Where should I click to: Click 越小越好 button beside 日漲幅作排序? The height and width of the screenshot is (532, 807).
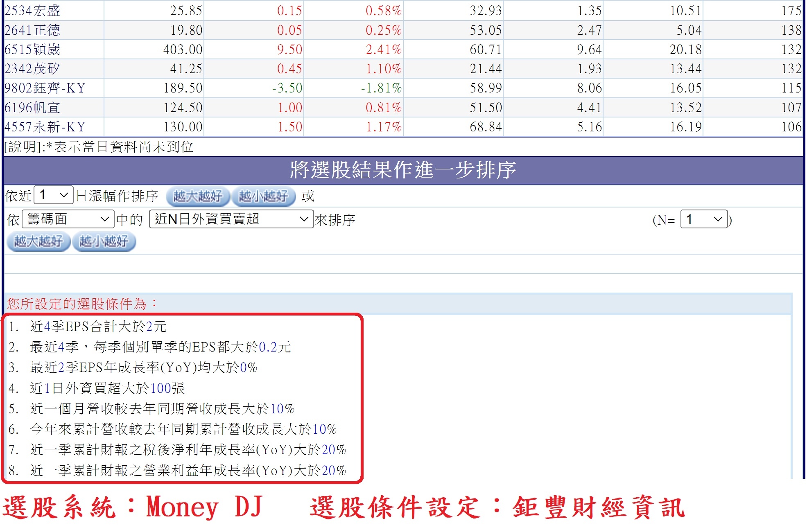tap(263, 196)
